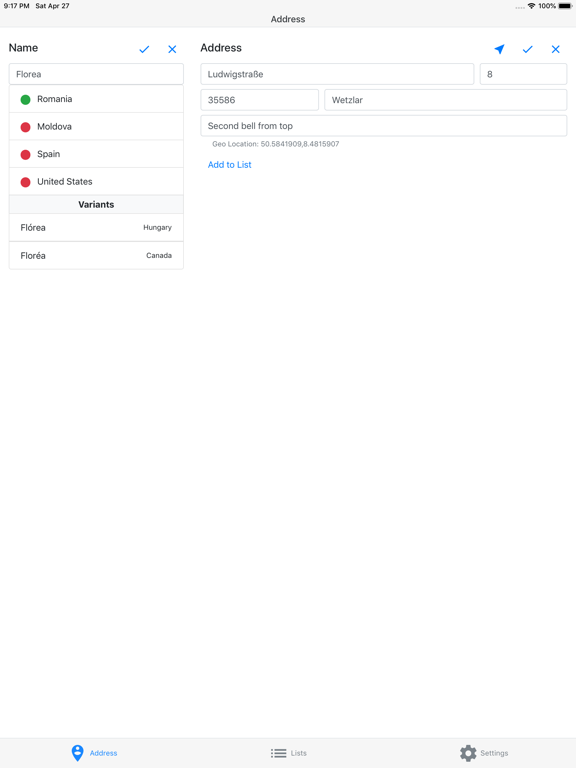576x768 pixels.
Task: Tap the location arrow icon in Address
Action: coord(499,49)
